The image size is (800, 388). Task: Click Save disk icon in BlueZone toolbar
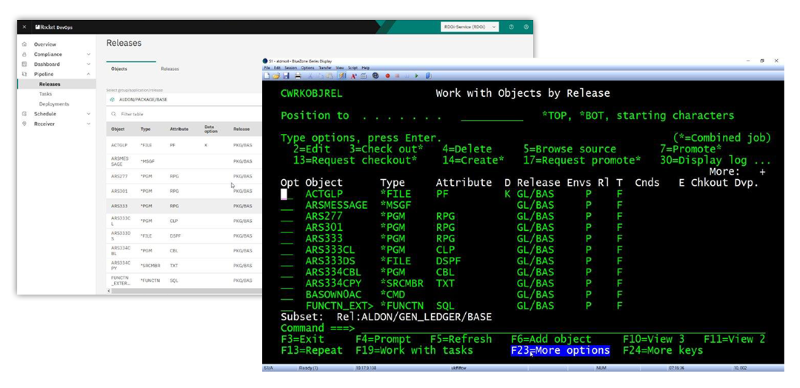click(x=286, y=76)
